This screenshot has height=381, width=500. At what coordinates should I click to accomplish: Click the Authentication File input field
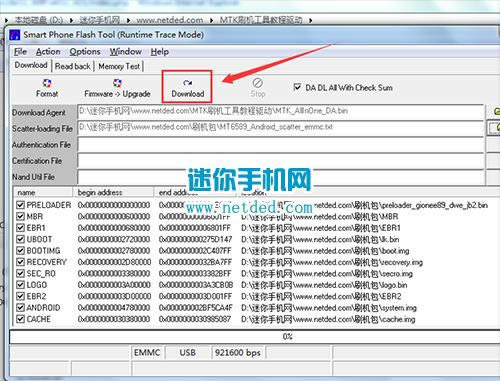[x=281, y=145]
